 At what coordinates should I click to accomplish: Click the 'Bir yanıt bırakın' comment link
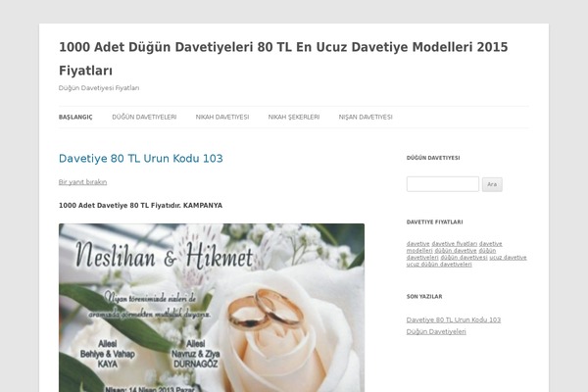click(x=82, y=182)
